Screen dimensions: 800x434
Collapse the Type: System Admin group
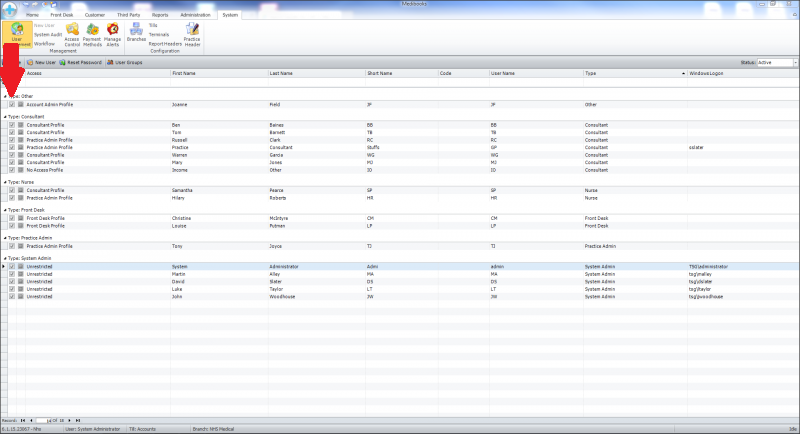5,258
